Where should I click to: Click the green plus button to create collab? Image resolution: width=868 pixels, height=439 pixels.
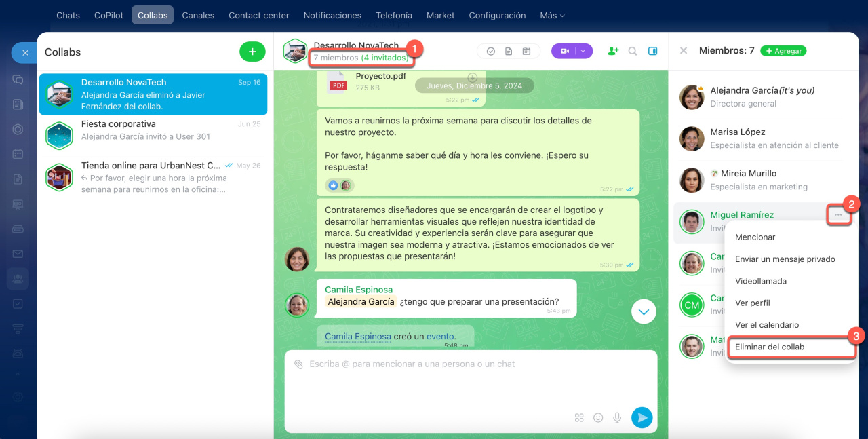click(x=252, y=52)
